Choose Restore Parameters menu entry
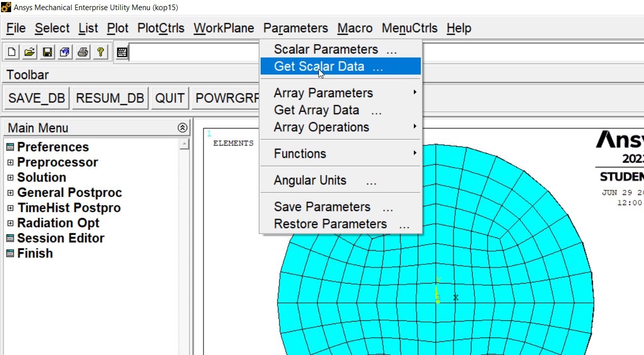The image size is (644, 355). pyautogui.click(x=341, y=224)
